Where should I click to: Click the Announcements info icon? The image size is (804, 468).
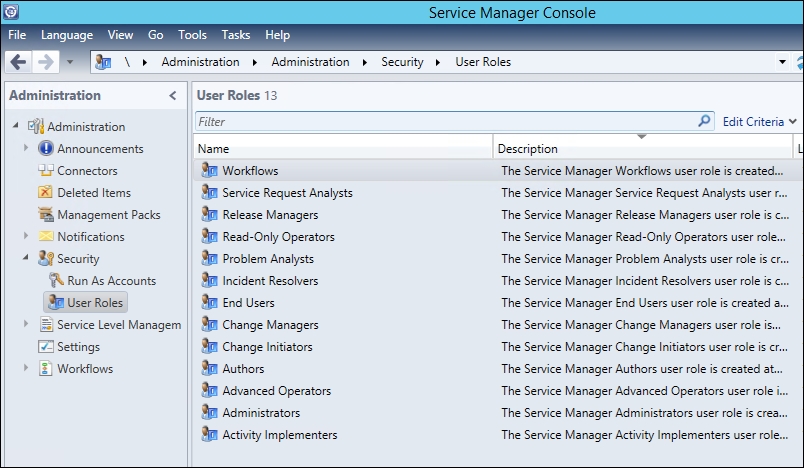46,148
